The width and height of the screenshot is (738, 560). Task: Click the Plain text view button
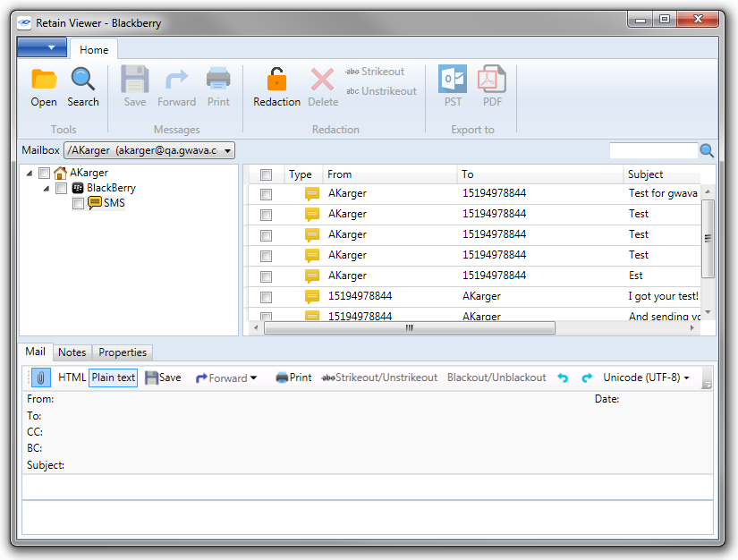click(x=114, y=378)
